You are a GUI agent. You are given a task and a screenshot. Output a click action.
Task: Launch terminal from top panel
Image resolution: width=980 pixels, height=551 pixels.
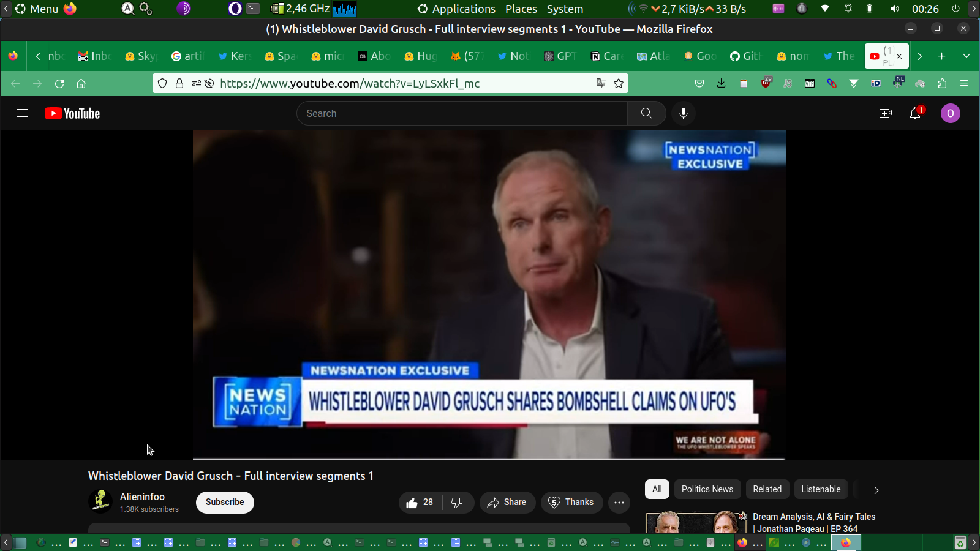click(x=253, y=9)
